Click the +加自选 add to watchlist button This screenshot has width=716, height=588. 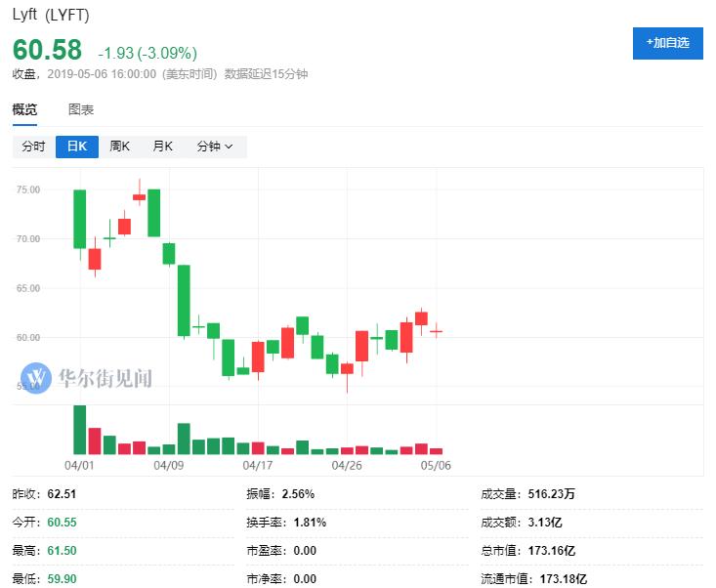(x=667, y=43)
